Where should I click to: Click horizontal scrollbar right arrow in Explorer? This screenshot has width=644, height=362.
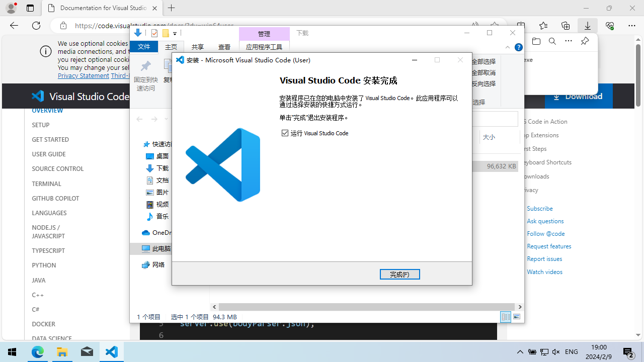pos(520,307)
